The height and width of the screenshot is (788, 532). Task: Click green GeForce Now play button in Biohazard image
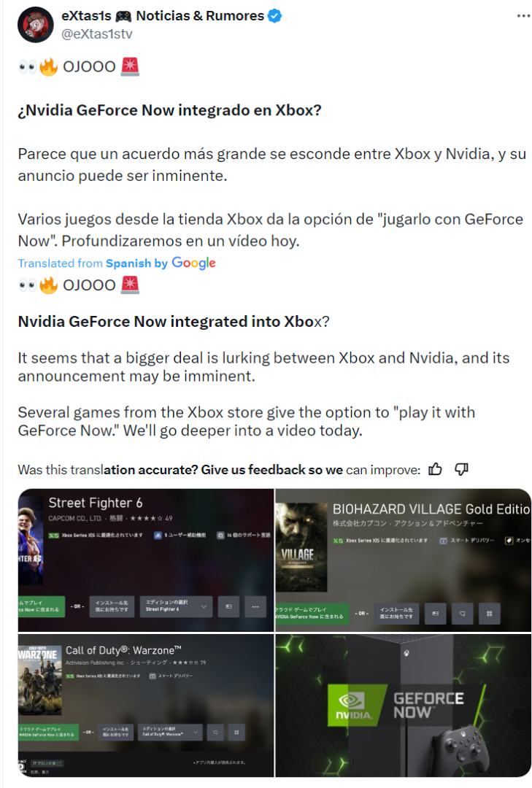point(312,613)
